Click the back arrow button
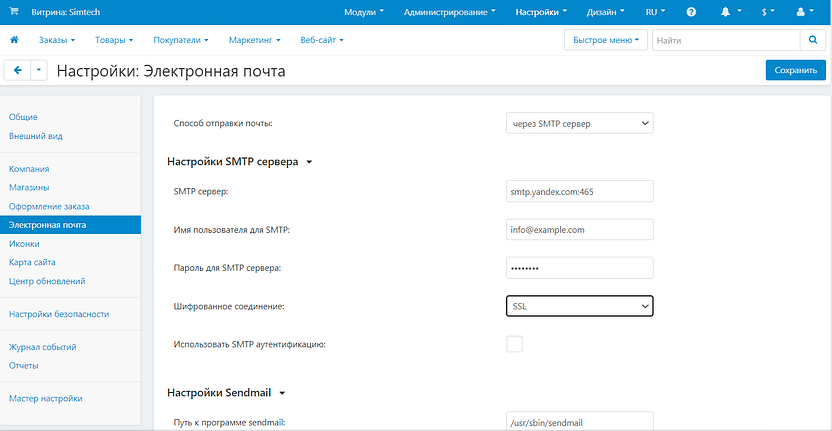832x431 pixels. 18,70
